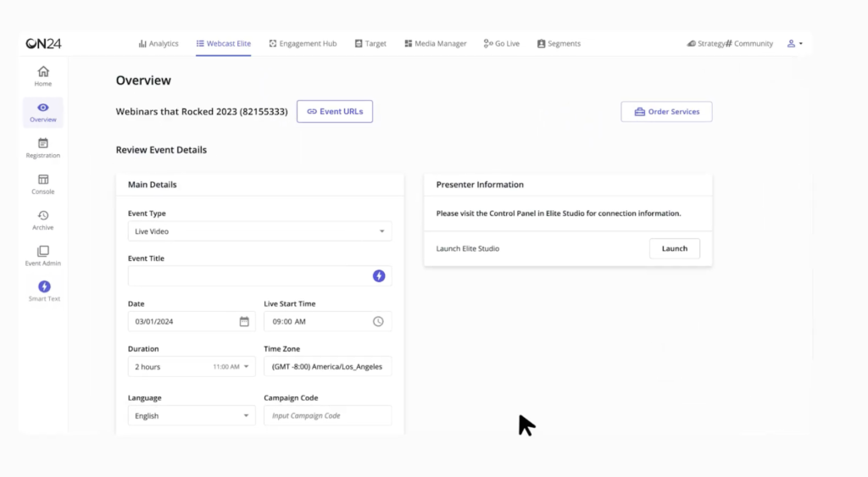Open the Engagement Hub tab
868x477 pixels.
click(303, 43)
